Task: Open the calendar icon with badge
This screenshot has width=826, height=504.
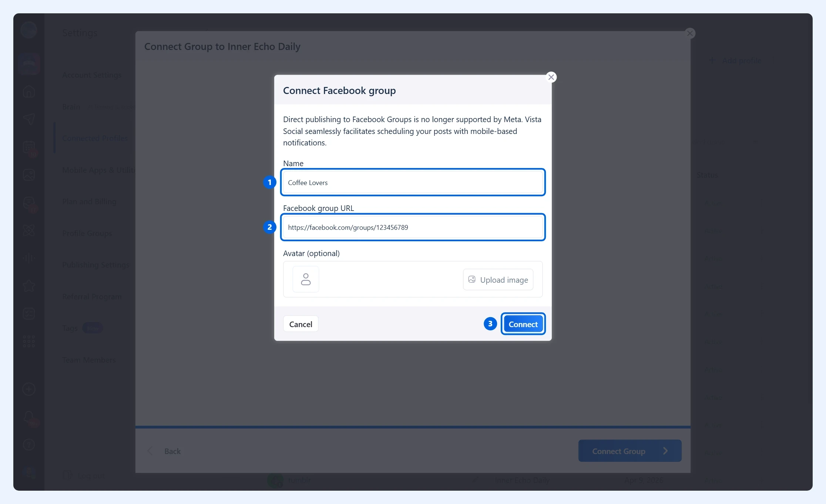Action: click(x=29, y=147)
